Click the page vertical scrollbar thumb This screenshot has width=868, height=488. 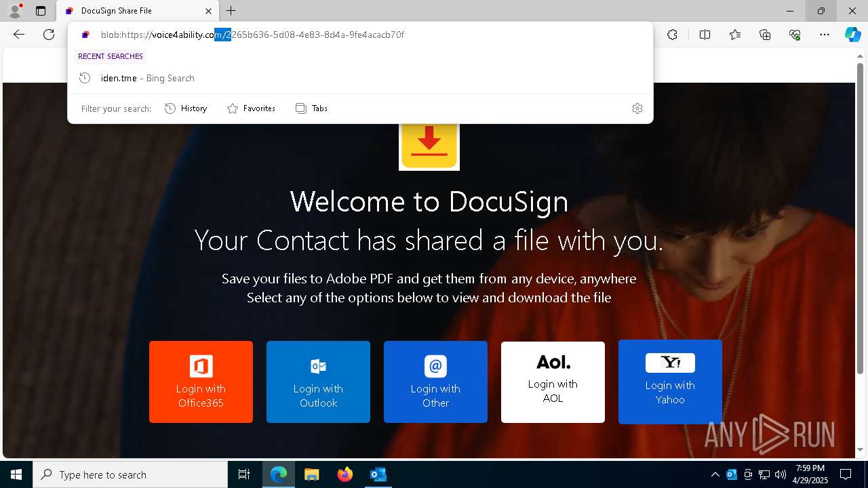point(861,217)
